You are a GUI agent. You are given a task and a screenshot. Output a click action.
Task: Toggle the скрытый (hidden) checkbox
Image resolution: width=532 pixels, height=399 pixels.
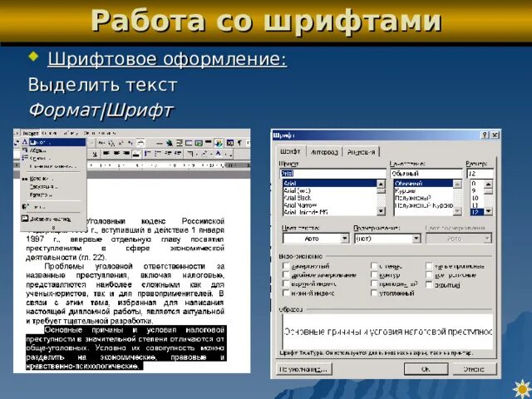click(x=429, y=285)
